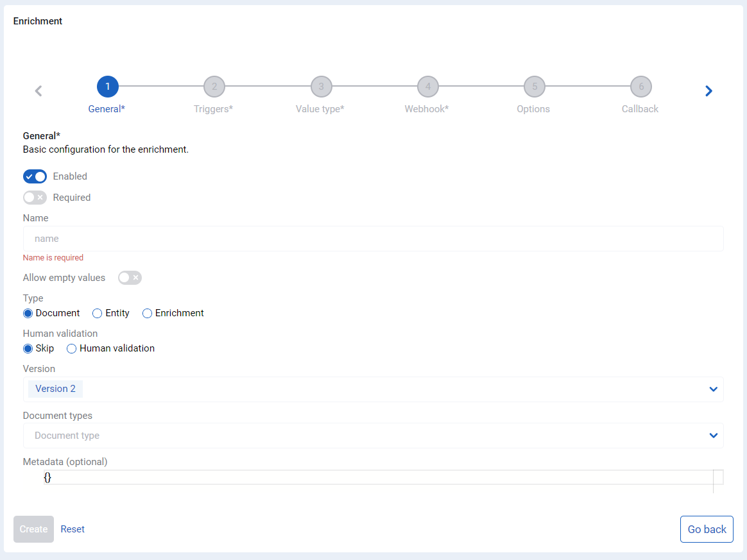The width and height of the screenshot is (747, 560).
Task: Click the Go back button
Action: (707, 529)
